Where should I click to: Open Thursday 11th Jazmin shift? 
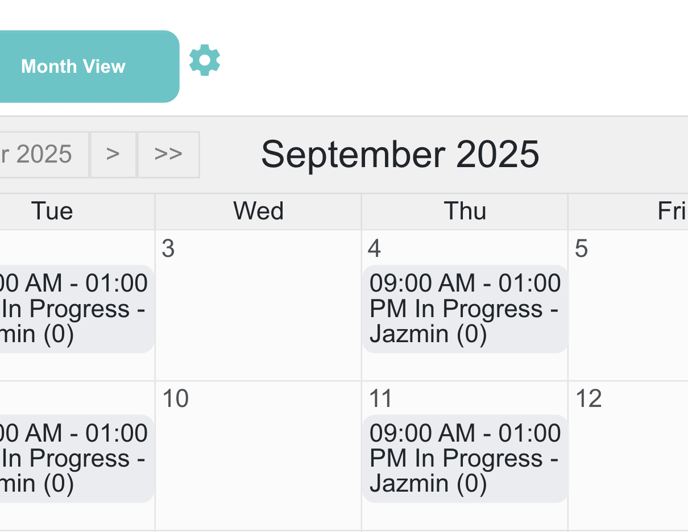coord(465,458)
